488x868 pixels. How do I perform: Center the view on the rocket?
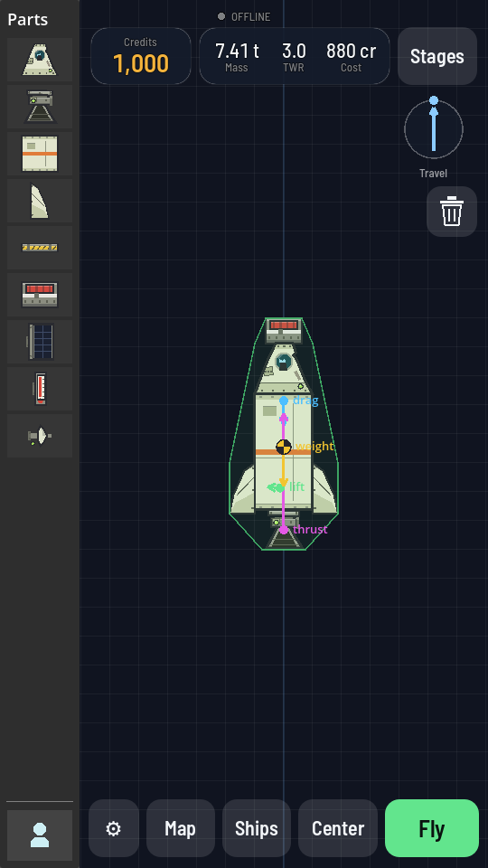338,828
